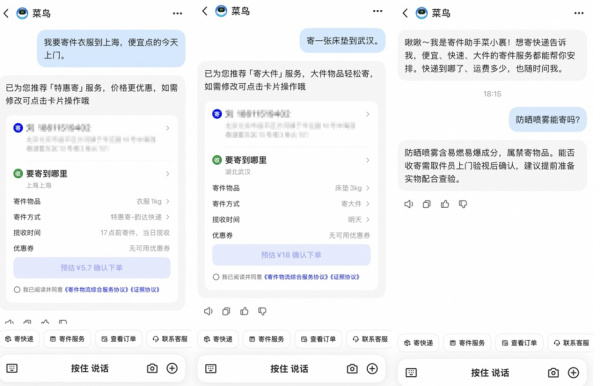Open more options menu in right screen
600x386 pixels.
[579, 13]
